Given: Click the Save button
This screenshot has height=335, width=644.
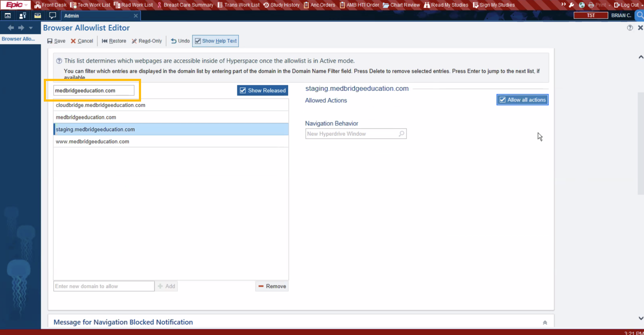Looking at the screenshot, I should point(56,41).
